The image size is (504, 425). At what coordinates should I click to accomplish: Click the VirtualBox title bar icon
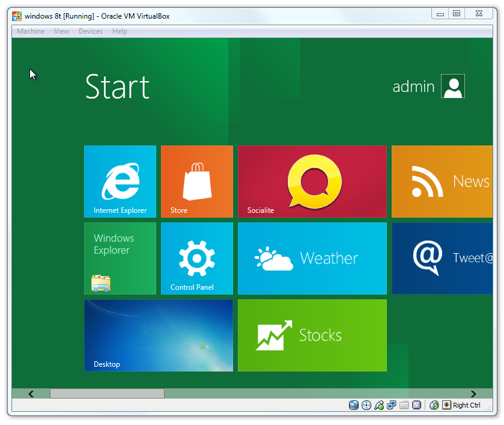pos(17,16)
